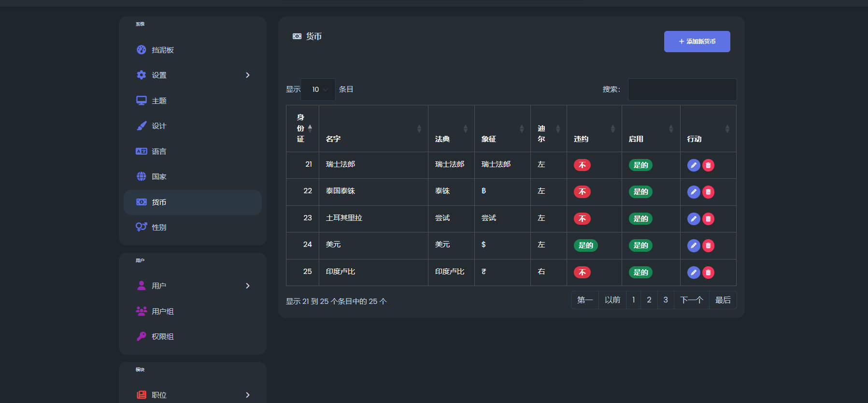Image resolution: width=868 pixels, height=403 pixels.
Task: Open 国家 globe item in the sidebar
Action: coord(159,176)
